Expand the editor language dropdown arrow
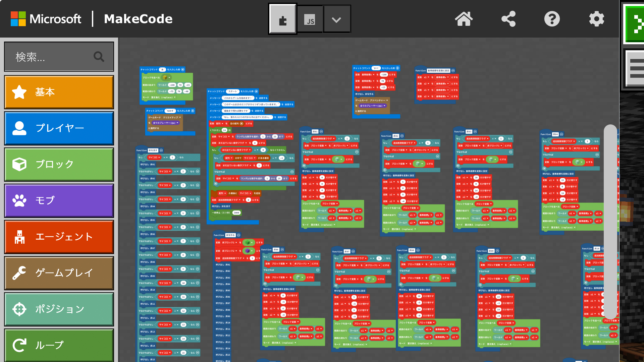This screenshot has width=644, height=362. point(336,19)
